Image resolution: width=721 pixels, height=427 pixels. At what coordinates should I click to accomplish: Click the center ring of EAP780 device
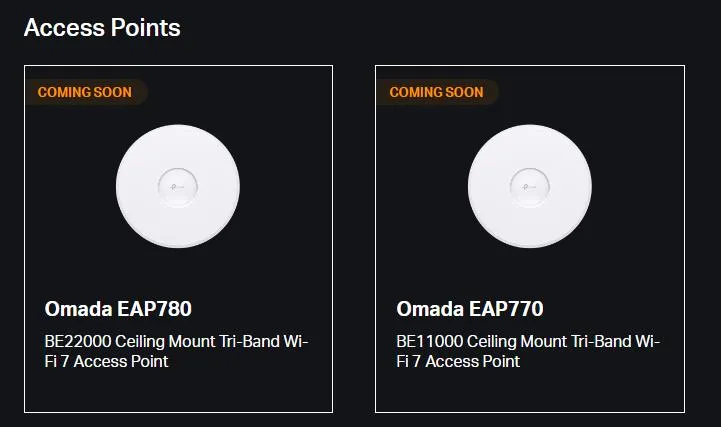178,187
